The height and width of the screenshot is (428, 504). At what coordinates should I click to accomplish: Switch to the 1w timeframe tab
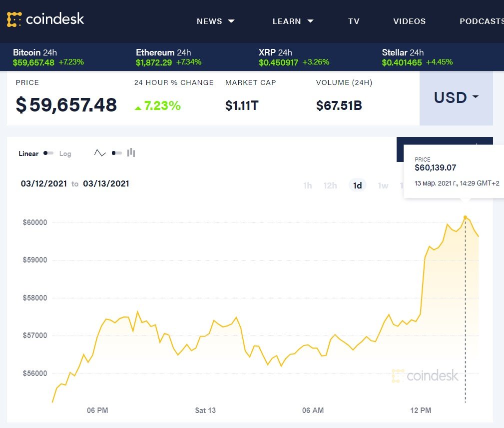tap(383, 185)
